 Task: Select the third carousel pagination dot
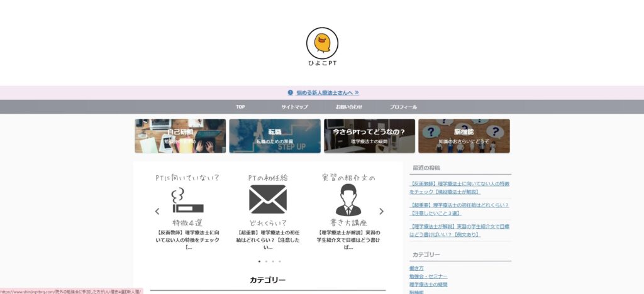(x=273, y=261)
